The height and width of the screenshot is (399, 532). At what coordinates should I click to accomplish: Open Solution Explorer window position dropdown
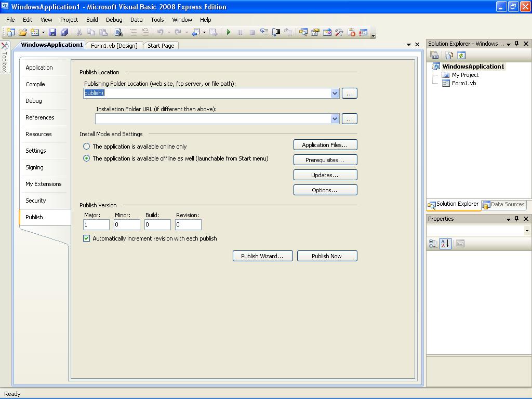(x=509, y=44)
